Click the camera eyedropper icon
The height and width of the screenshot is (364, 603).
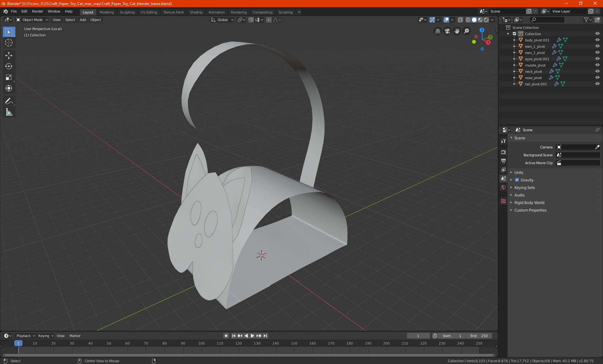pyautogui.click(x=597, y=147)
